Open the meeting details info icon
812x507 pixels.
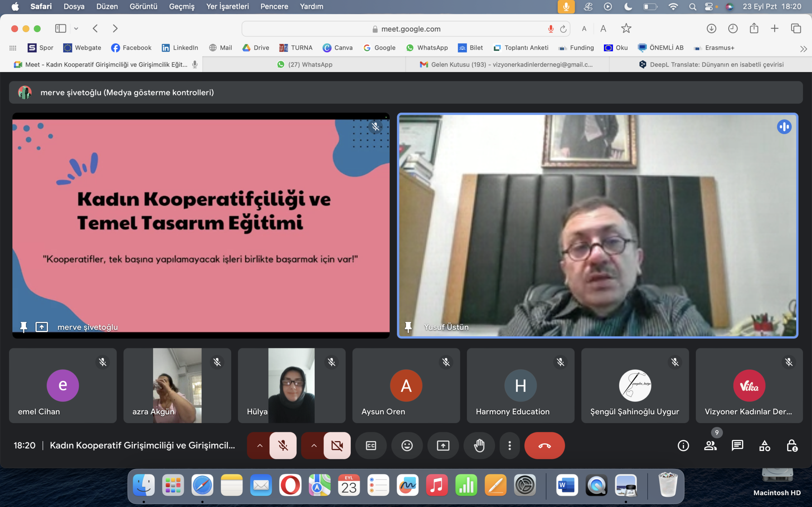(x=683, y=446)
